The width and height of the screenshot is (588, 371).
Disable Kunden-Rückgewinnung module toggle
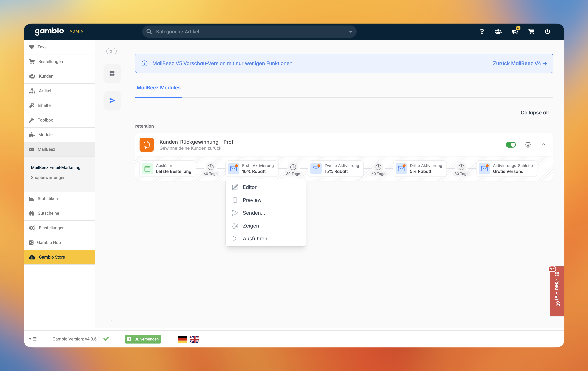click(x=511, y=145)
